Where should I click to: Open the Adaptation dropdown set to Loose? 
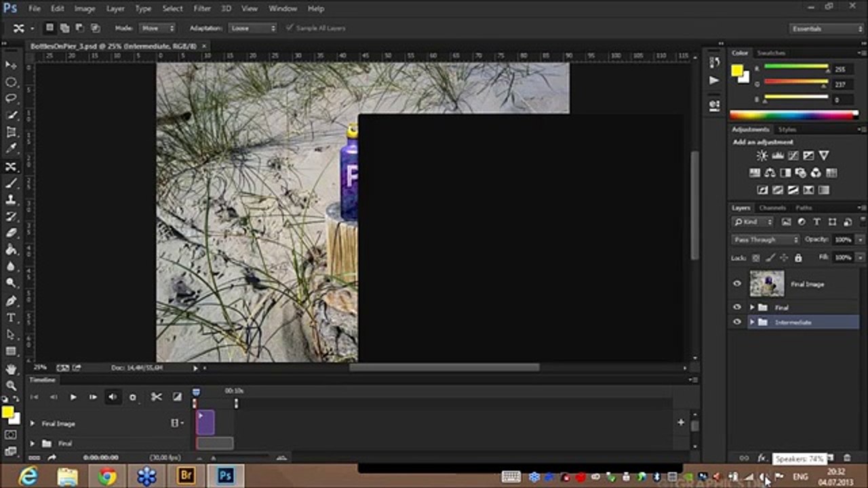252,28
